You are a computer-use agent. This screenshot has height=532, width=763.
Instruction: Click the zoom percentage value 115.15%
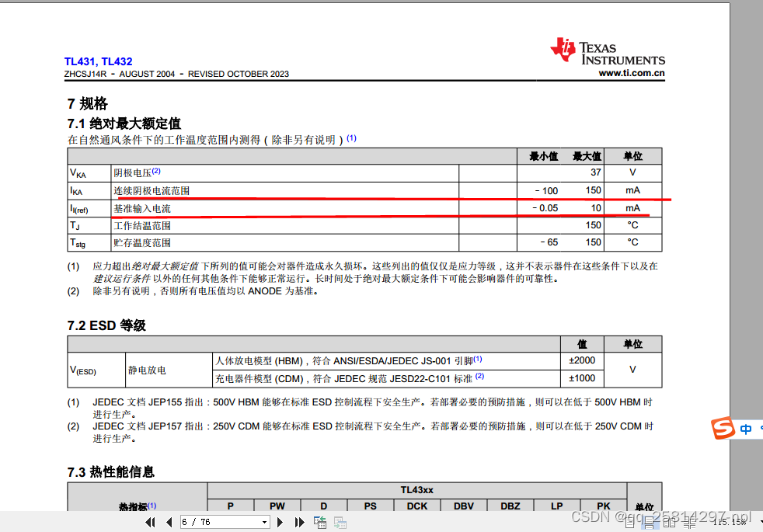tap(730, 522)
